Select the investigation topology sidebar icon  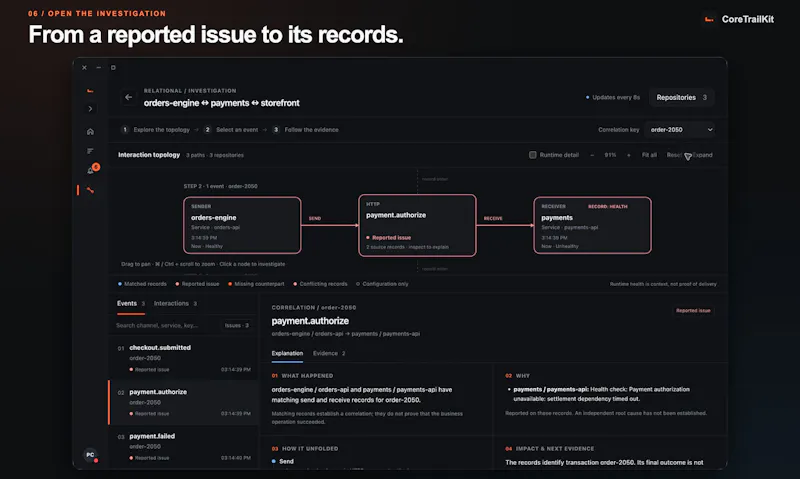coord(90,190)
